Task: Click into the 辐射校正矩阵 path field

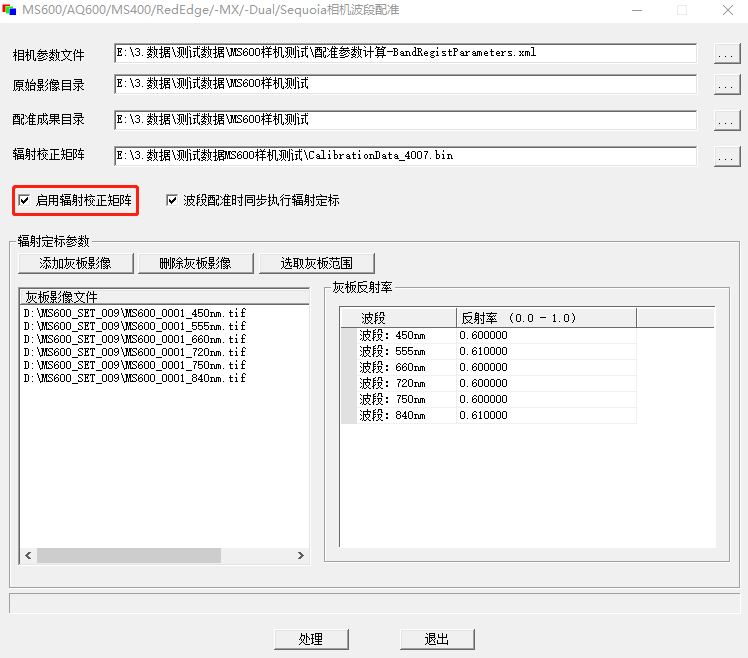Action: [x=405, y=156]
